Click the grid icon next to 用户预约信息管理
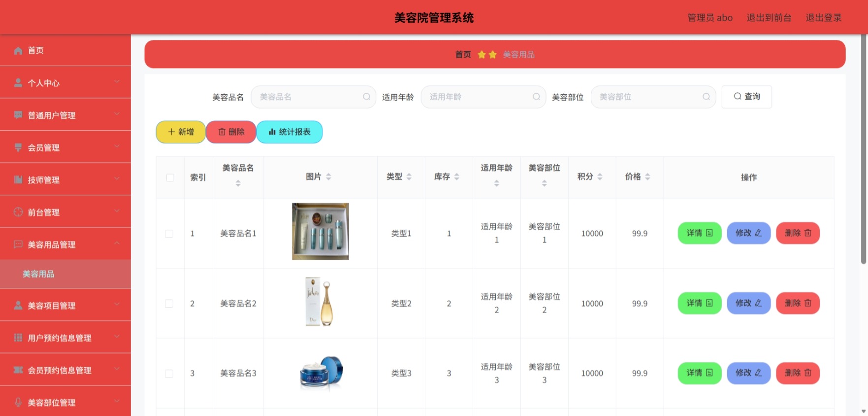 point(18,338)
